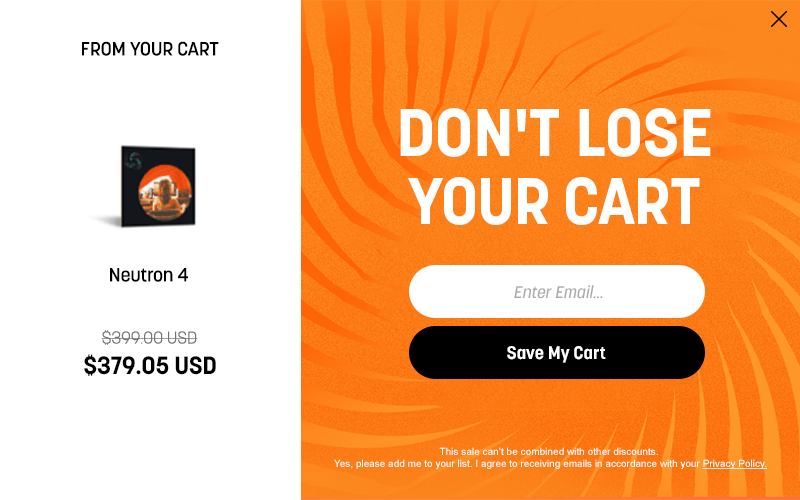Screen dimensions: 800x500
Task: Click the orange circle on the box art
Action: 163,193
